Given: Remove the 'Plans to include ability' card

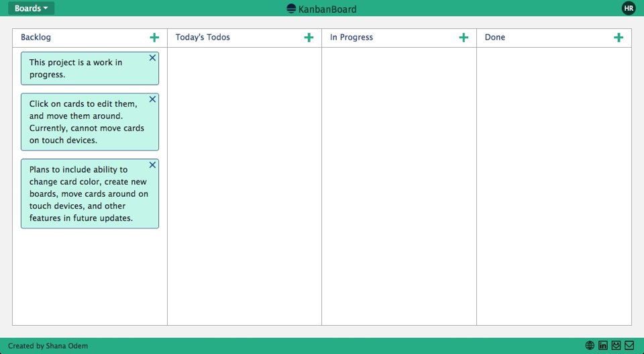Looking at the screenshot, I should point(152,165).
